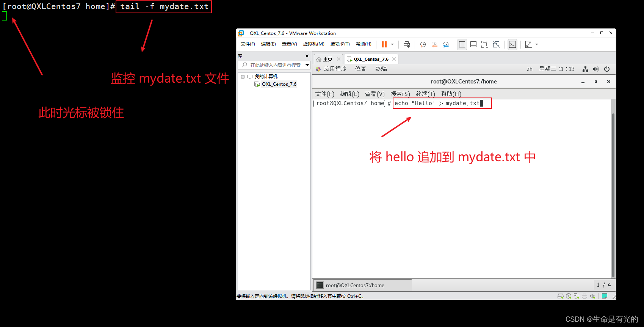Close the inner terminal window
Screen dimensions: 644x327
(x=609, y=82)
